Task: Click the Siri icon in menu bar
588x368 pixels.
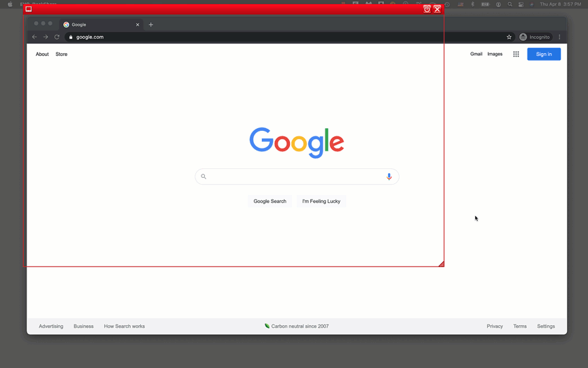Action: coord(532,4)
